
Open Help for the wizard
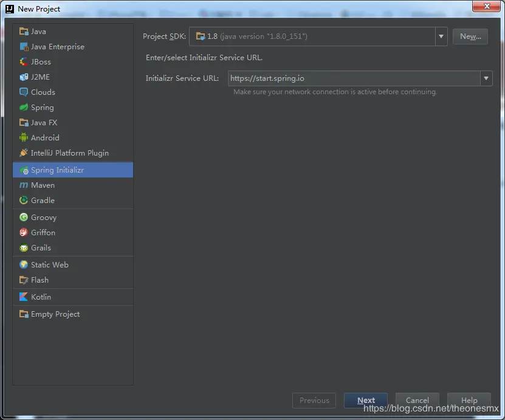(469, 401)
